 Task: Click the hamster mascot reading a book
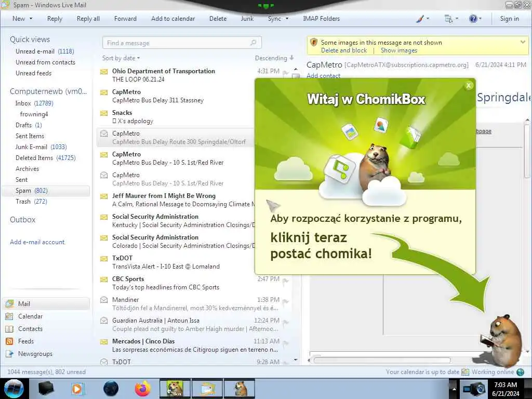point(501,340)
